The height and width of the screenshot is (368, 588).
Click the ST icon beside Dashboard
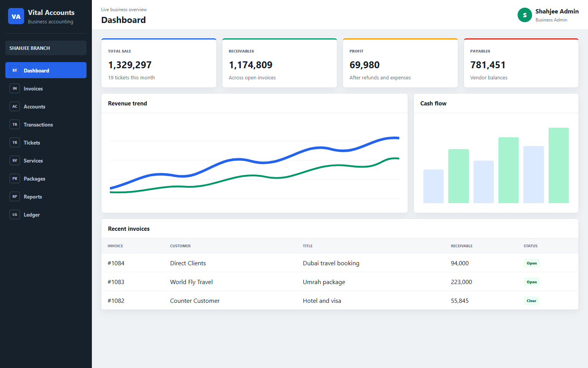15,71
